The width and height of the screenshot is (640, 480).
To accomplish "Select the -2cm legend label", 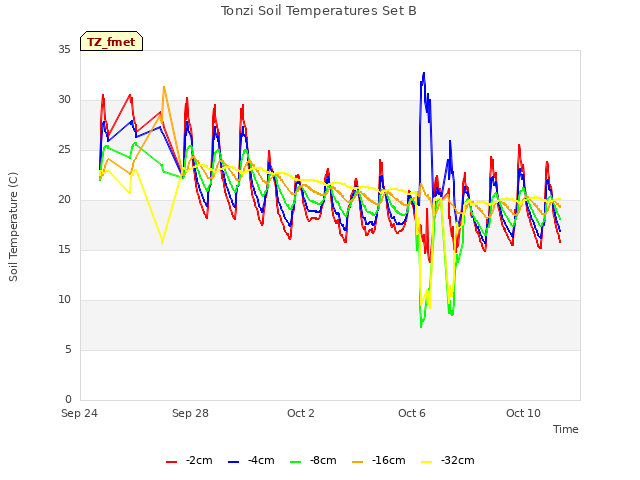I will point(199,460).
